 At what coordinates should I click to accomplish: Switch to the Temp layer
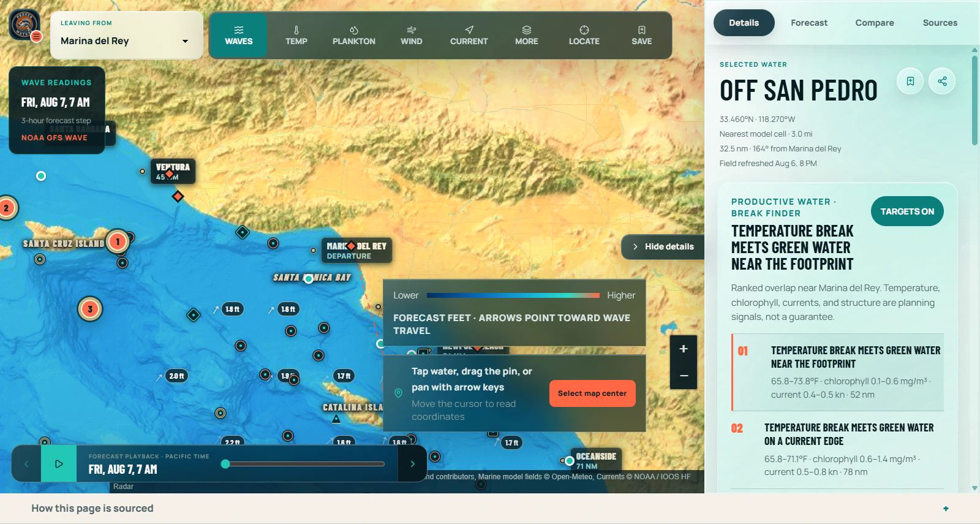pos(296,36)
